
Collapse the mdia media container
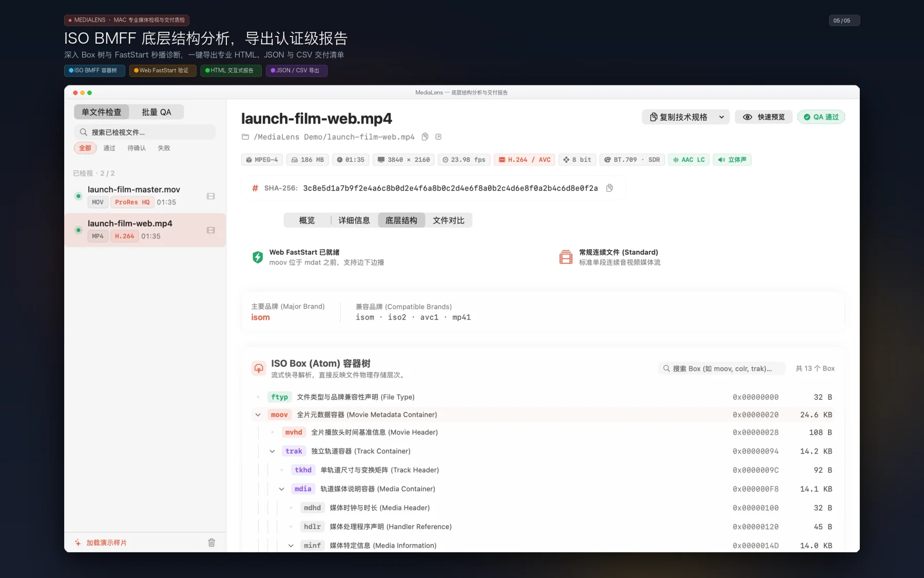coord(281,489)
